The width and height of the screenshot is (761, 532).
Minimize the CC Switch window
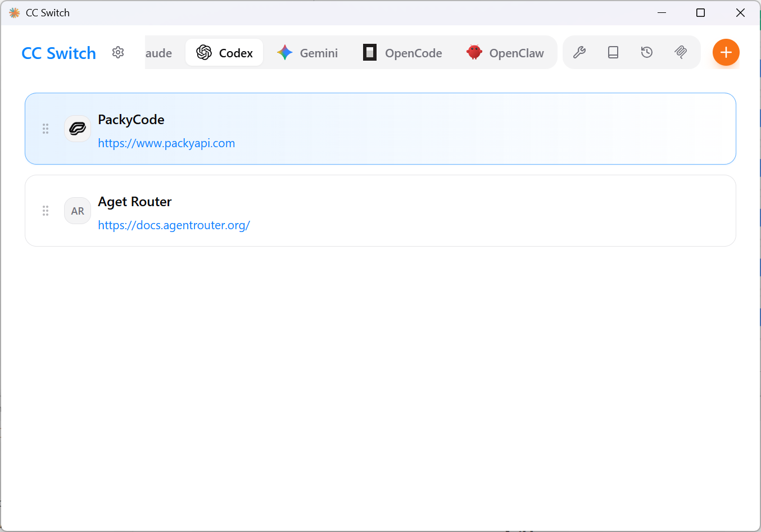[662, 12]
